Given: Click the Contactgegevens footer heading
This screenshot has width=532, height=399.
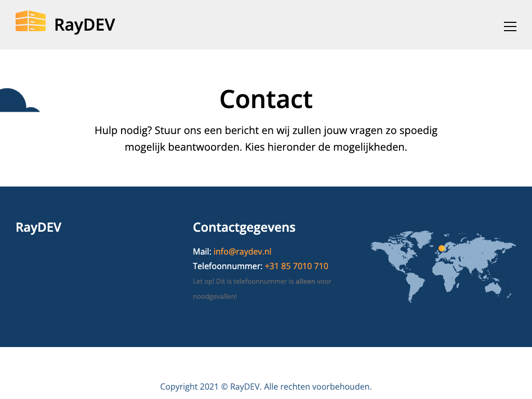Looking at the screenshot, I should coord(244,227).
